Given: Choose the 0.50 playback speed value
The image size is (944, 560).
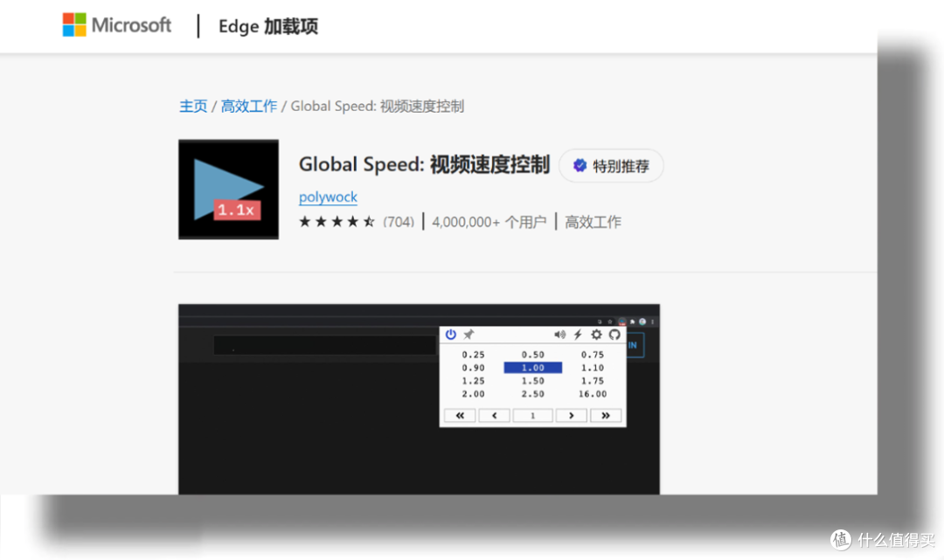Looking at the screenshot, I should coord(532,354).
